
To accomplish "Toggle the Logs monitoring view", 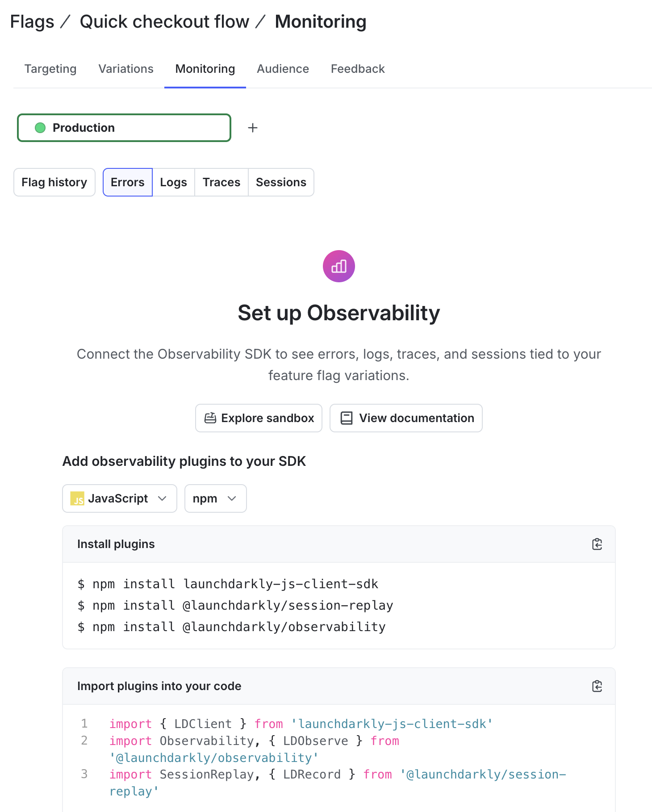I will point(173,182).
